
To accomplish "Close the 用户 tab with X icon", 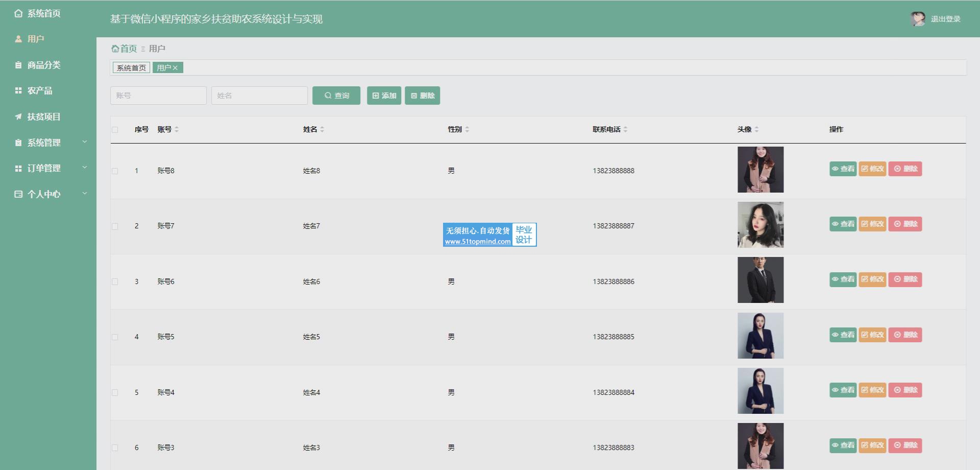I will [175, 68].
